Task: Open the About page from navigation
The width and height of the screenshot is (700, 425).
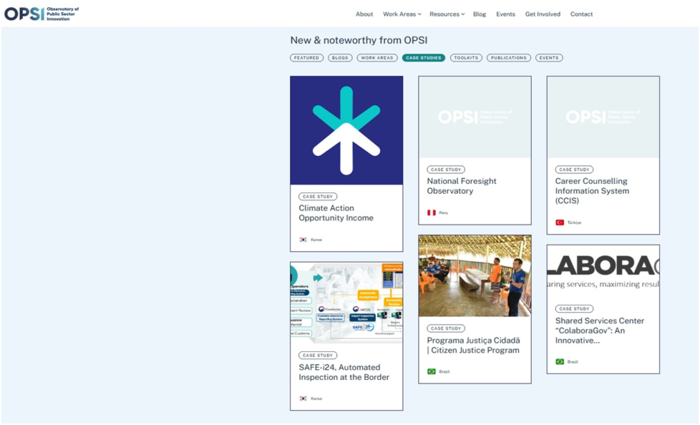Action: point(364,14)
